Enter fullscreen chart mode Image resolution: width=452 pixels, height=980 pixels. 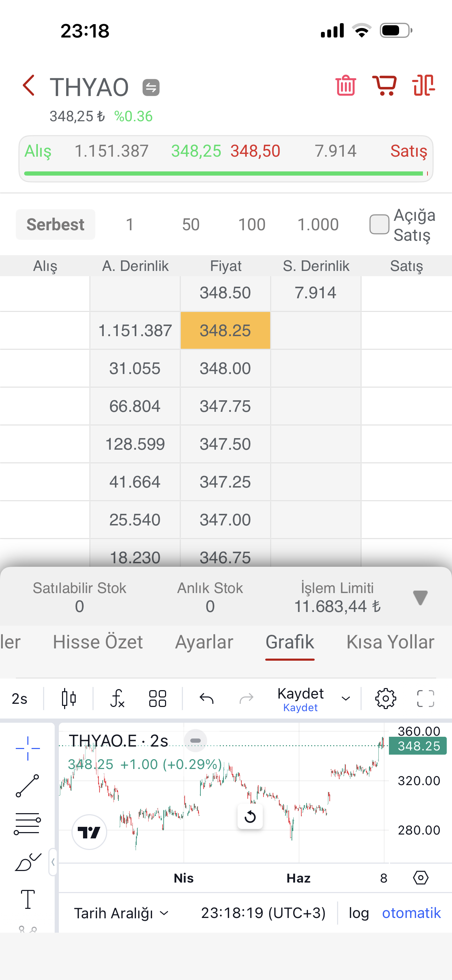[425, 699]
